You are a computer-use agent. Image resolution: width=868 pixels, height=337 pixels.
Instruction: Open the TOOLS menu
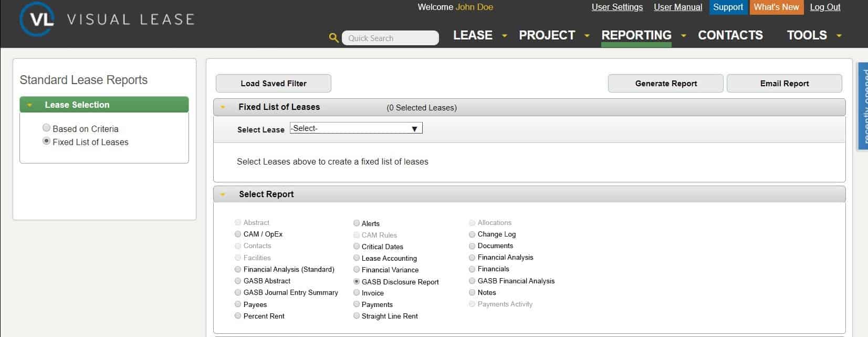(x=807, y=35)
